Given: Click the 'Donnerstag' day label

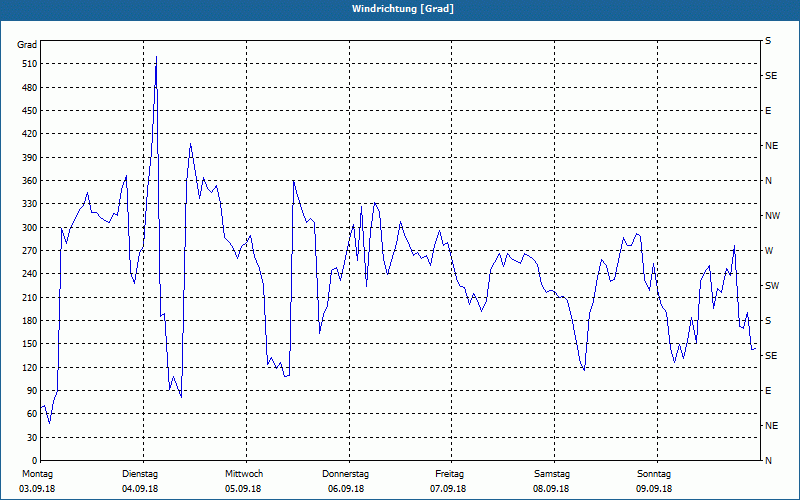Looking at the screenshot, I should click(345, 474).
